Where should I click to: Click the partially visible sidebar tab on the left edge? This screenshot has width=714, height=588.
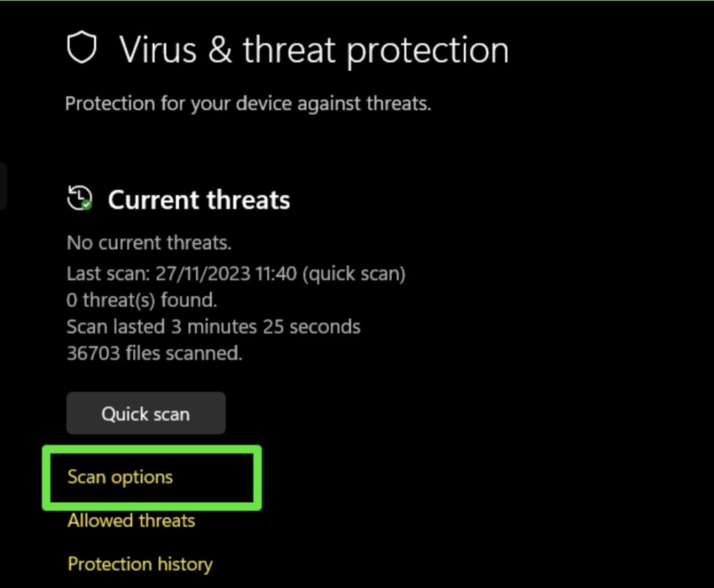4,186
